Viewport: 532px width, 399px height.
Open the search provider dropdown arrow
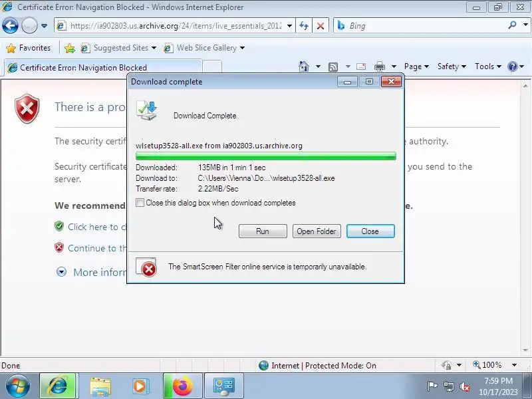525,25
